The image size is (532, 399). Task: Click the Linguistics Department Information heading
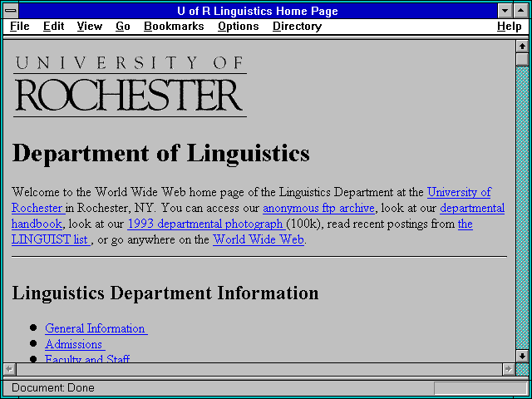(165, 293)
